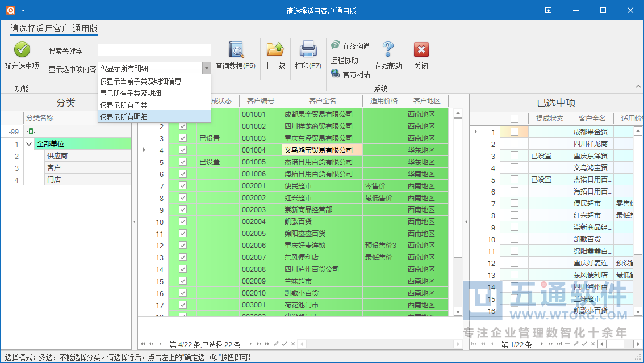This screenshot has height=363, width=644.
Task: Open the 在线帮助 question mark icon
Action: click(x=388, y=49)
